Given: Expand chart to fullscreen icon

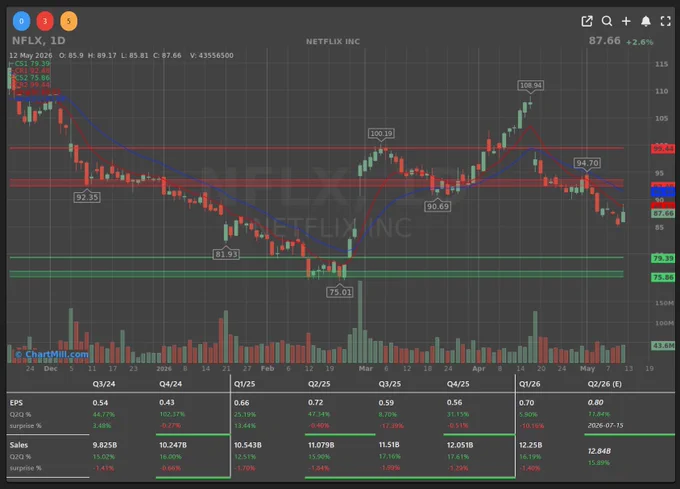Looking at the screenshot, I should pos(666,21).
